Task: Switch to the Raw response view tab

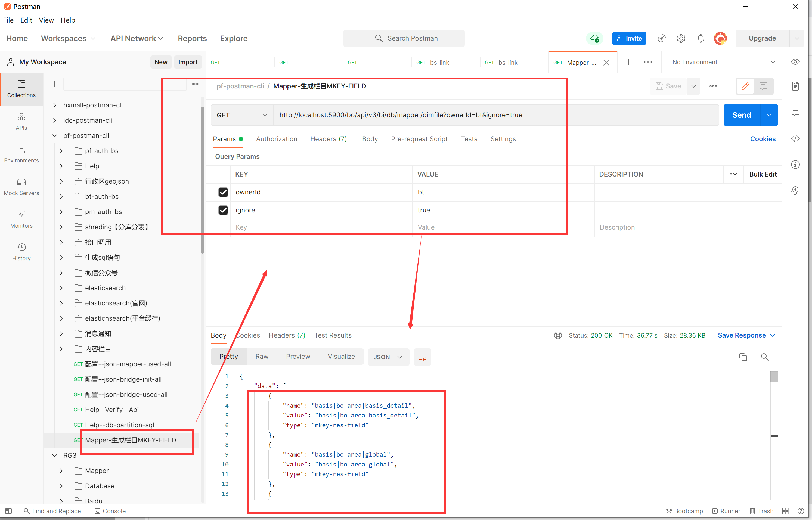Action: tap(262, 356)
